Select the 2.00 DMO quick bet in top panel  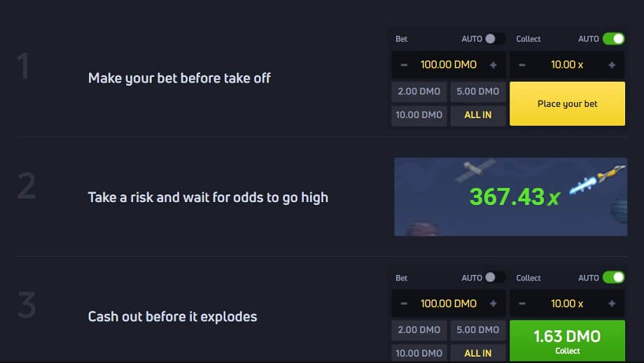coord(419,92)
